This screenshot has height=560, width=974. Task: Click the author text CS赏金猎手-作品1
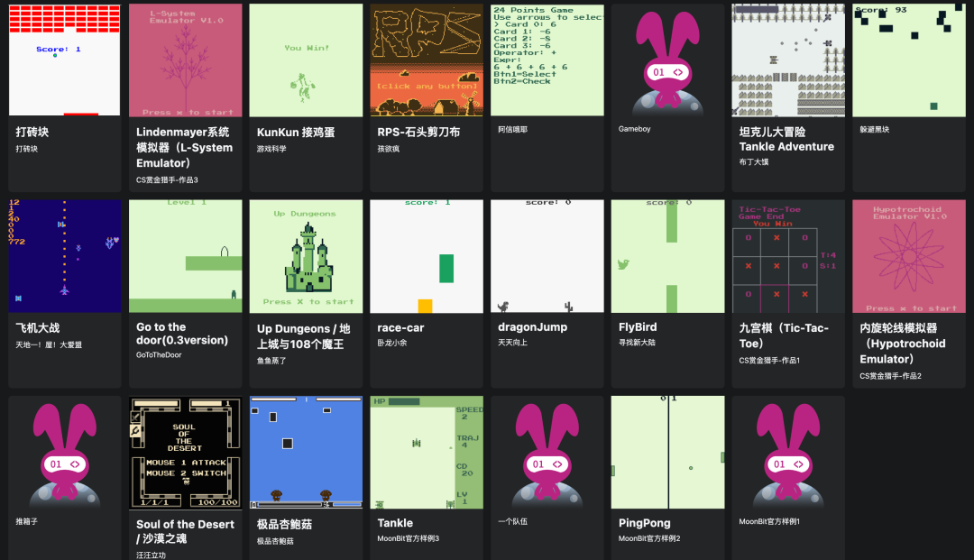pos(769,361)
